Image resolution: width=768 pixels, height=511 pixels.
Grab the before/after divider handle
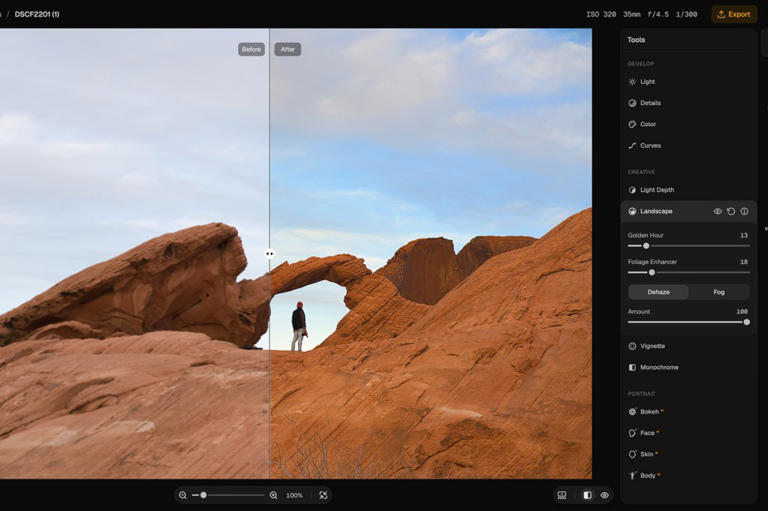[x=269, y=254]
